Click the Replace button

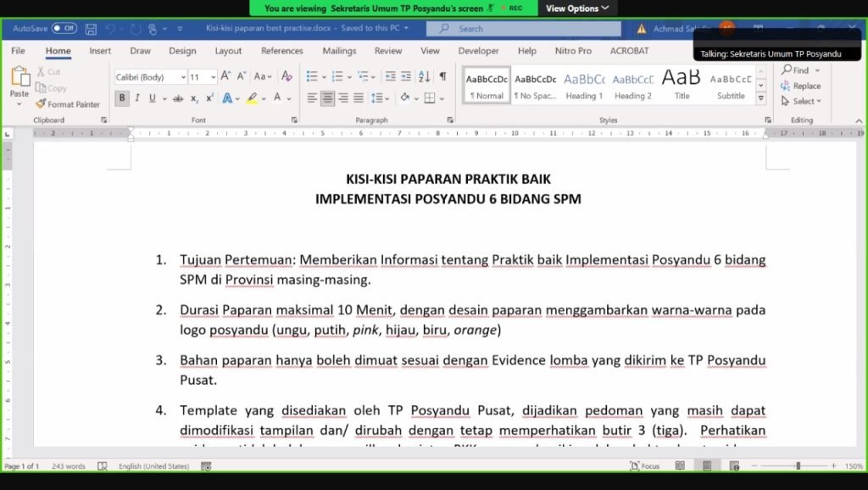(x=800, y=86)
